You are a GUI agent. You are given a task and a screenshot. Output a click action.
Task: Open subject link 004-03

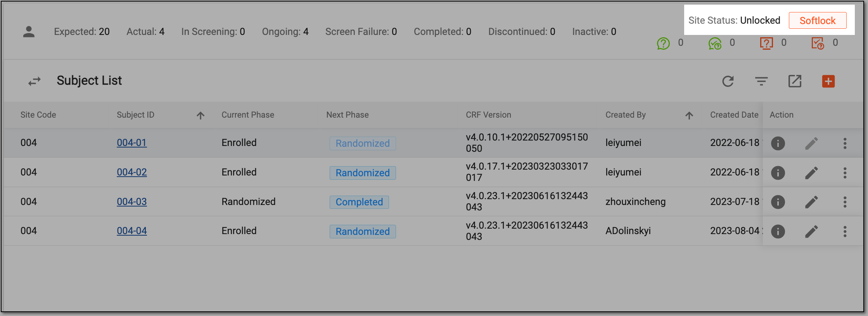click(x=132, y=201)
